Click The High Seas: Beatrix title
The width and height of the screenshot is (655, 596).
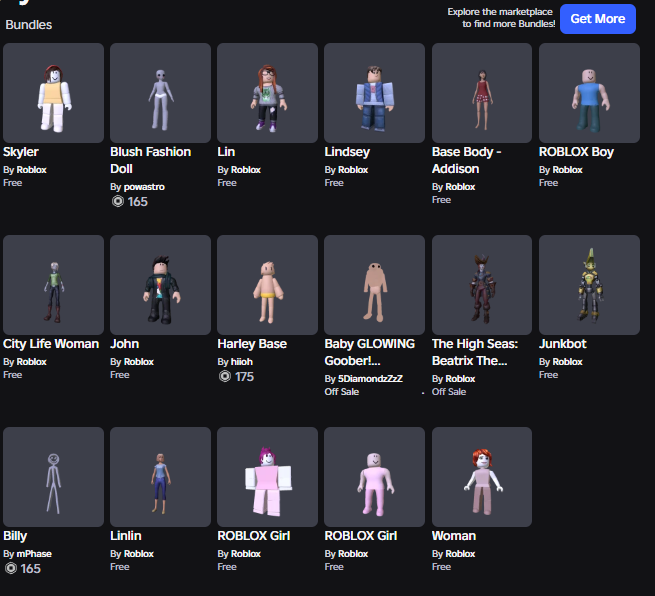point(475,352)
